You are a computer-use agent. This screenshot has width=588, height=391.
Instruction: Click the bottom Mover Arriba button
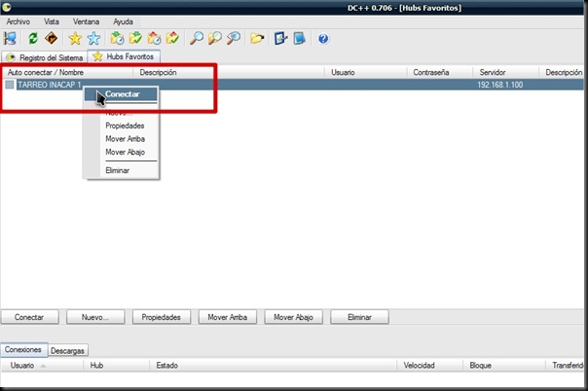[x=227, y=317]
